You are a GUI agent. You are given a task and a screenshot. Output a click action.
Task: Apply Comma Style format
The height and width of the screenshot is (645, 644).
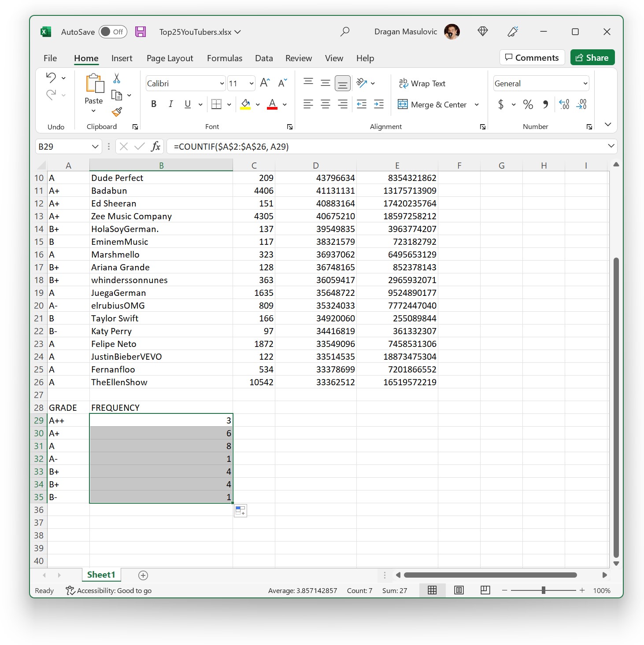click(545, 104)
